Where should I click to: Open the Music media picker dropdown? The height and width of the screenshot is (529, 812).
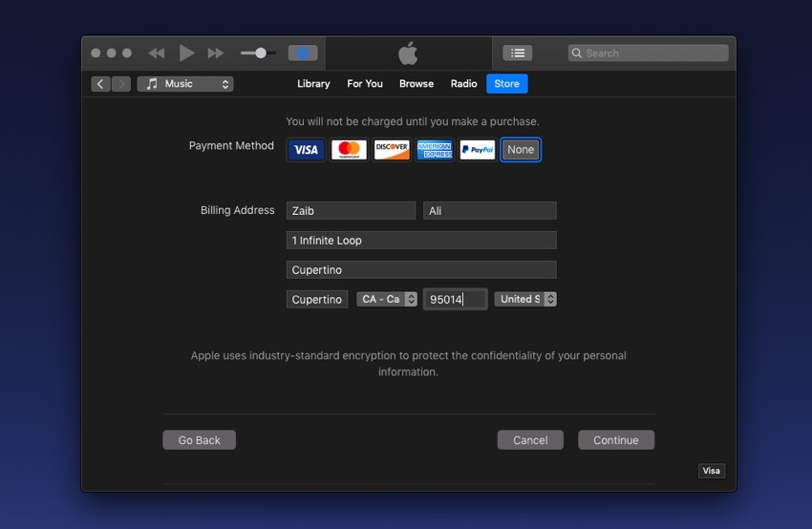coord(185,84)
